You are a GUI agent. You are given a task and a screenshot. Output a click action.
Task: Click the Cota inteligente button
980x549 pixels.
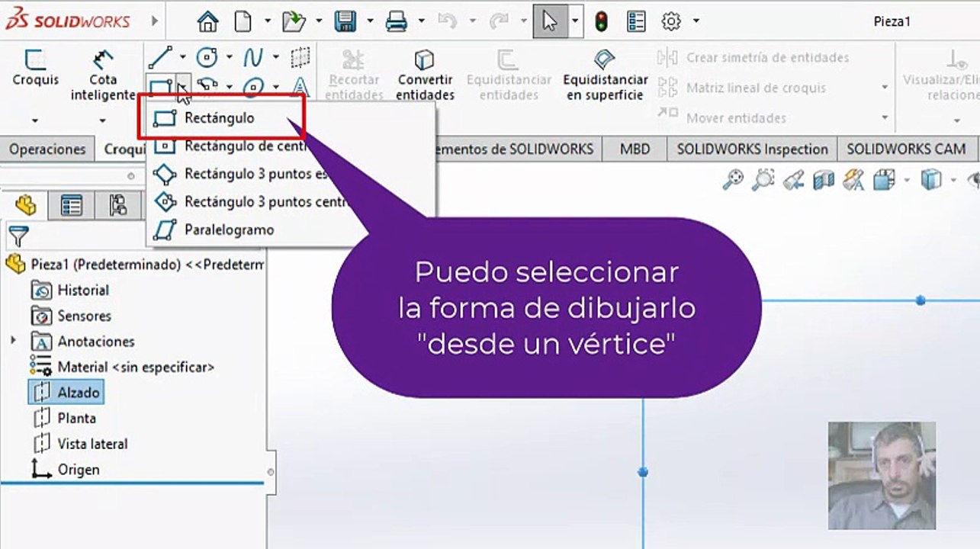click(103, 75)
